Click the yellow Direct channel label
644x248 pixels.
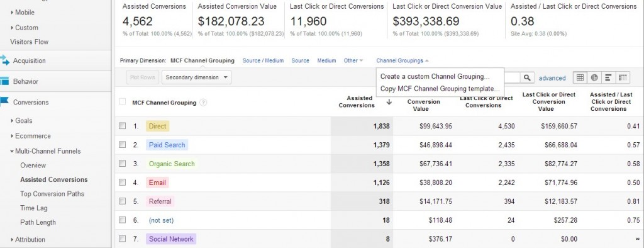158,127
